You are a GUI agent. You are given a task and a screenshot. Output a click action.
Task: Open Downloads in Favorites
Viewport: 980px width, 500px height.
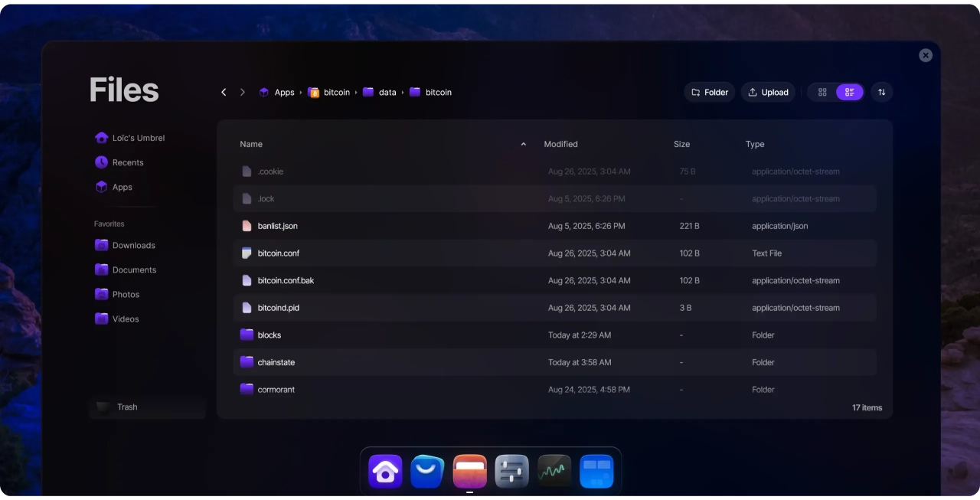pyautogui.click(x=133, y=245)
